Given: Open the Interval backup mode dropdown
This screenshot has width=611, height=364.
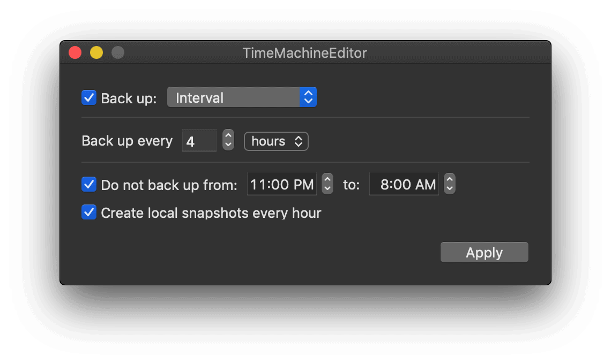Looking at the screenshot, I should coord(242,97).
